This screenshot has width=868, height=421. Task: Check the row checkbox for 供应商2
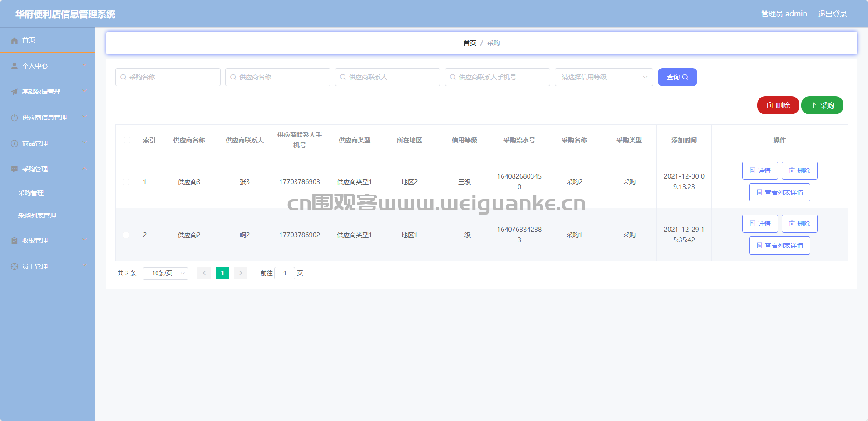pyautogui.click(x=126, y=235)
